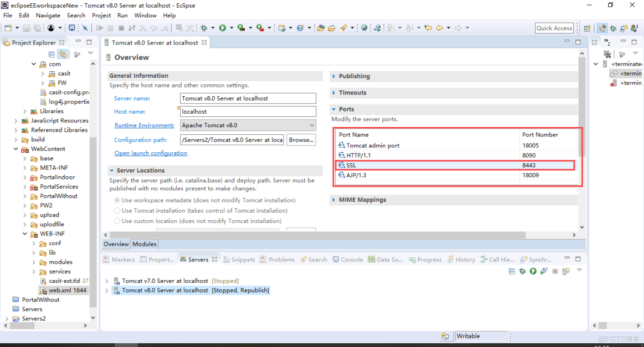Click the Skip All Breakpoints toolbar icon
This screenshot has width=644, height=347.
point(85,28)
